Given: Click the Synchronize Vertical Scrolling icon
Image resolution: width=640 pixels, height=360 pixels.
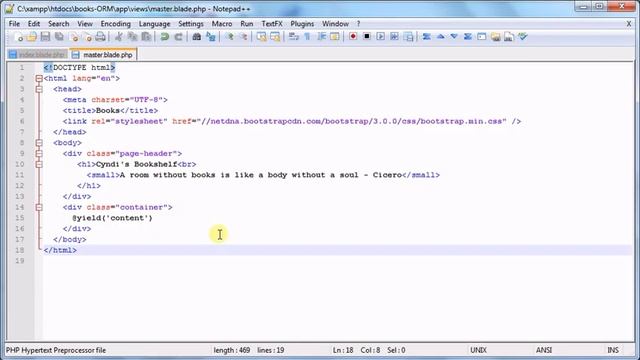Looking at the screenshot, I should [x=261, y=37].
